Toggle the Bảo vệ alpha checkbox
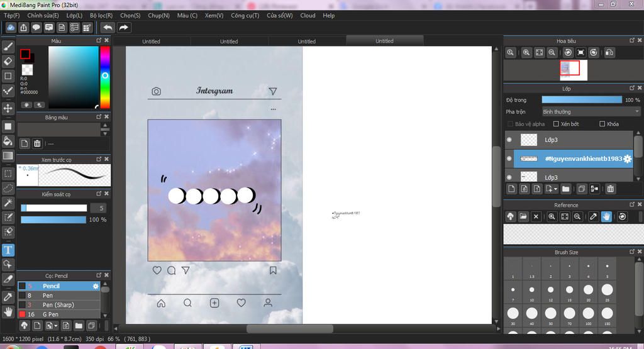Image resolution: width=644 pixels, height=349 pixels. coord(510,124)
